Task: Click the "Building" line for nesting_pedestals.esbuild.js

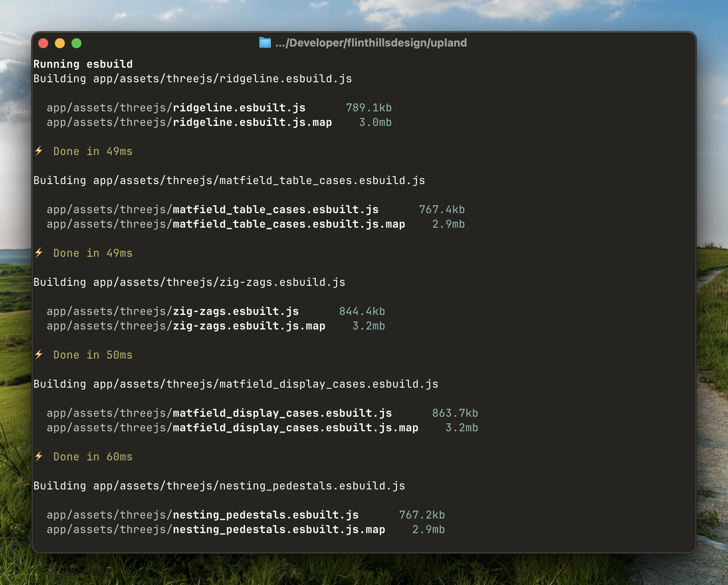Action: click(x=219, y=486)
